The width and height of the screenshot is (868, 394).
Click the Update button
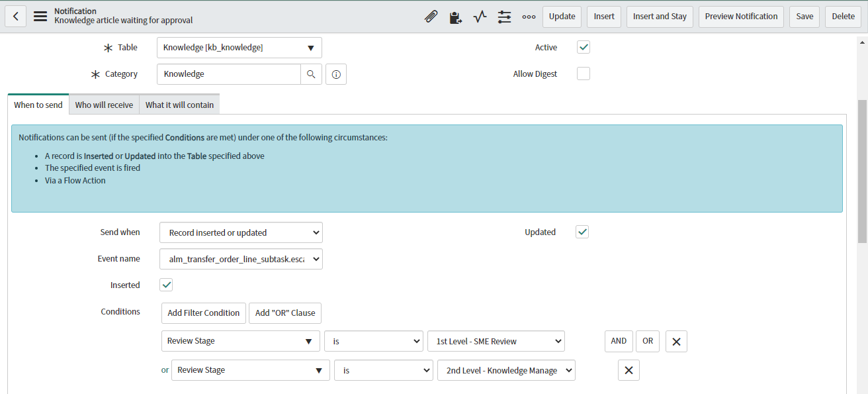[x=562, y=17]
